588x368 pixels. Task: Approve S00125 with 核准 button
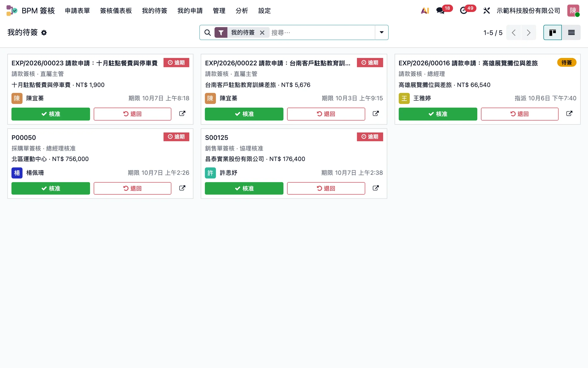tap(244, 188)
